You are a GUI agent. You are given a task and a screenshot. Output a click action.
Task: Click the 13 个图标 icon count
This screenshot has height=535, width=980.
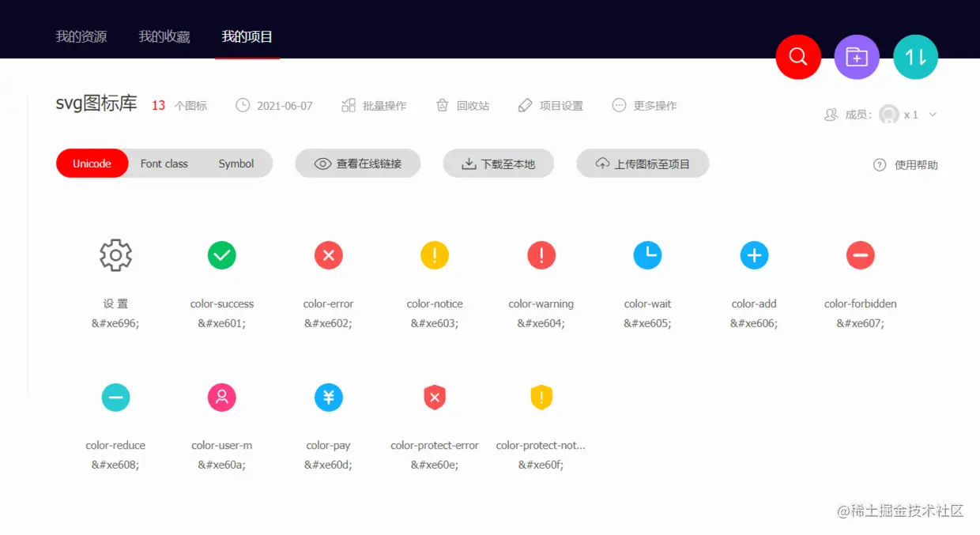[x=179, y=105]
